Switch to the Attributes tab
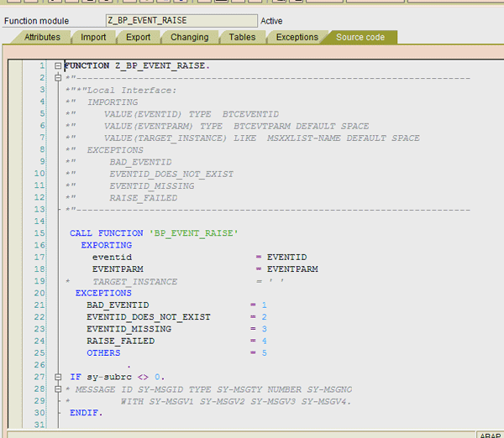 [41, 37]
